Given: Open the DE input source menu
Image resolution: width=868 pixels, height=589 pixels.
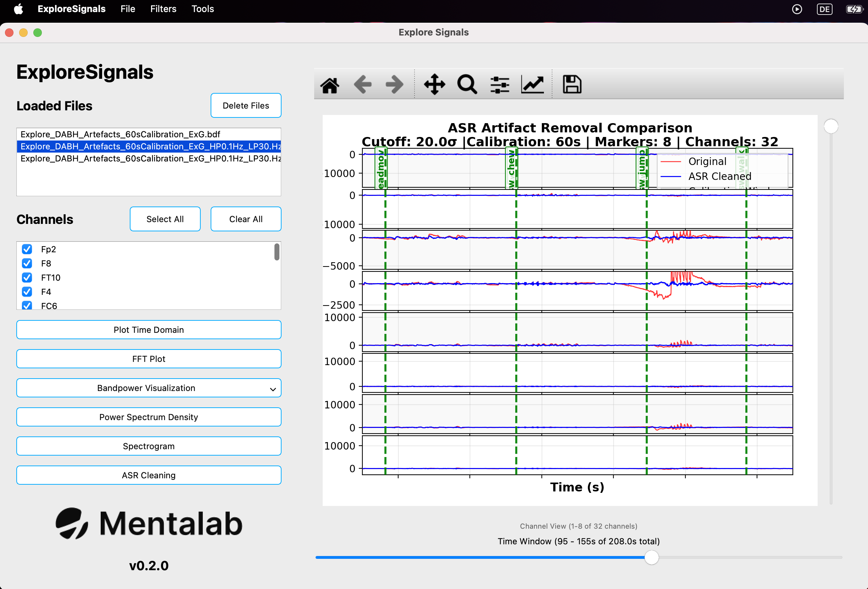Looking at the screenshot, I should point(824,9).
